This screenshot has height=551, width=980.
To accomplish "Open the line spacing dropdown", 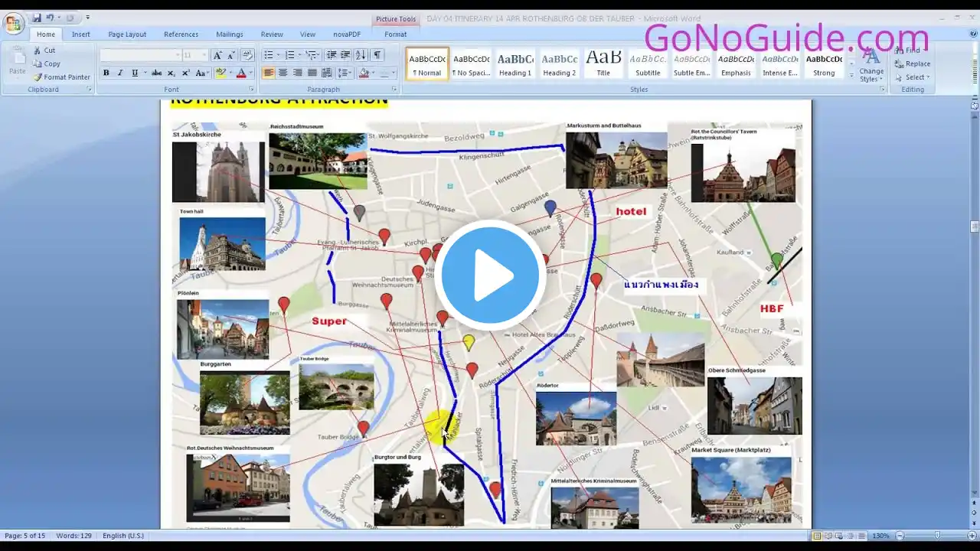I will (345, 73).
